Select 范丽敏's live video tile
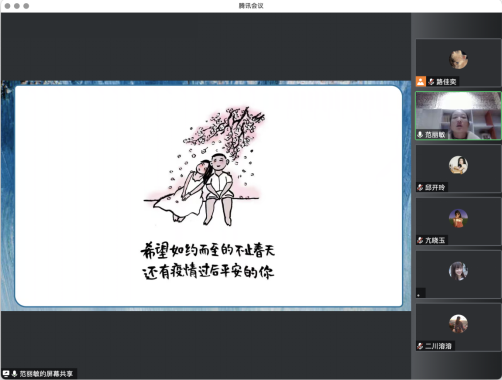 tap(458, 116)
